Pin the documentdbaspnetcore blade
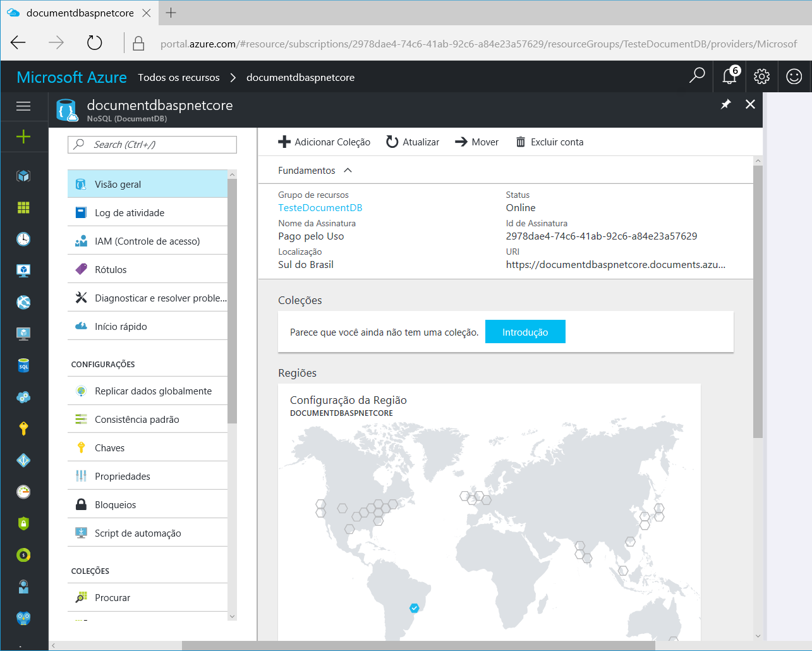Image resolution: width=812 pixels, height=651 pixels. click(x=725, y=104)
